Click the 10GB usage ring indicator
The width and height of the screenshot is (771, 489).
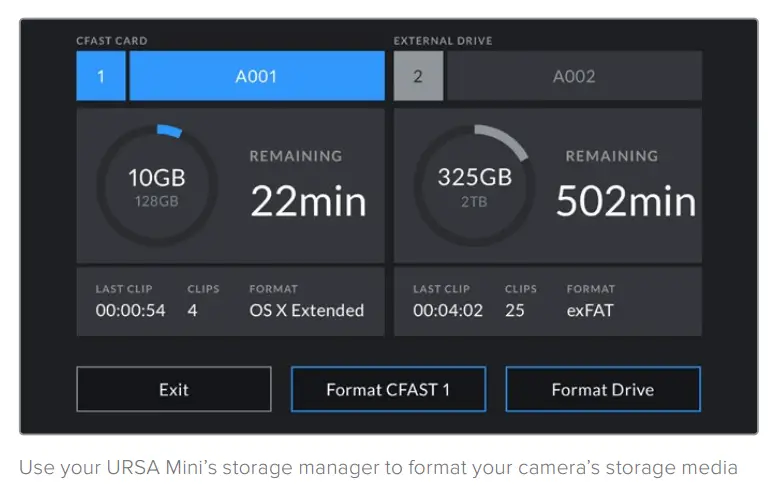coord(157,185)
